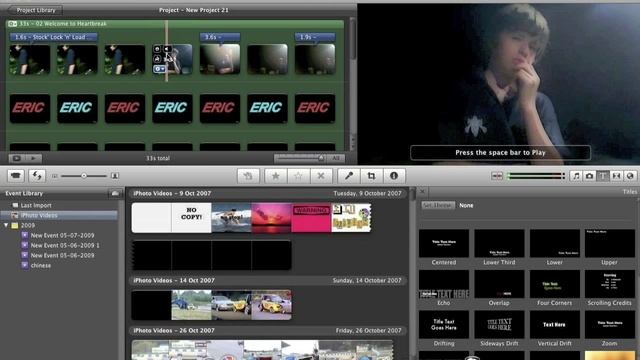
Task: Choose the Echo title style
Action: (x=444, y=288)
